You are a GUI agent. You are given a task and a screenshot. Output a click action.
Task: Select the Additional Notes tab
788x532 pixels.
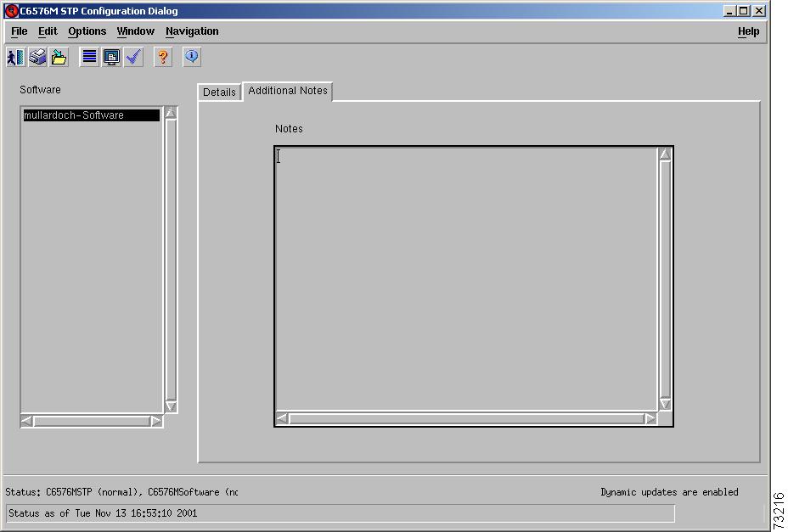288,91
